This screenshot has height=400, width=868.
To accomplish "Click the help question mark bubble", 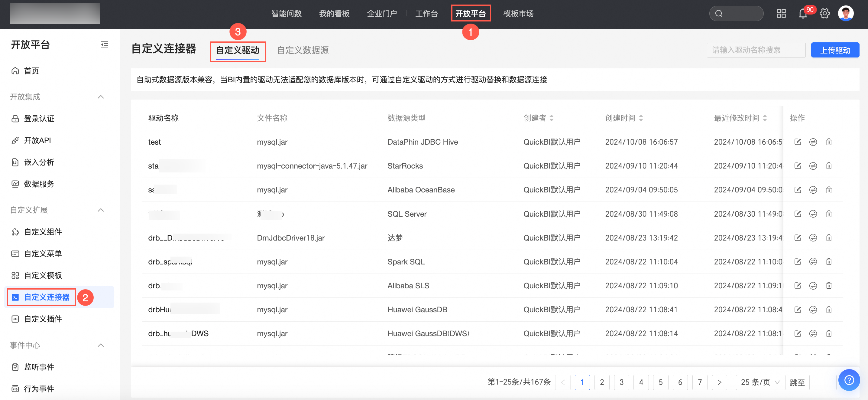I will [849, 380].
